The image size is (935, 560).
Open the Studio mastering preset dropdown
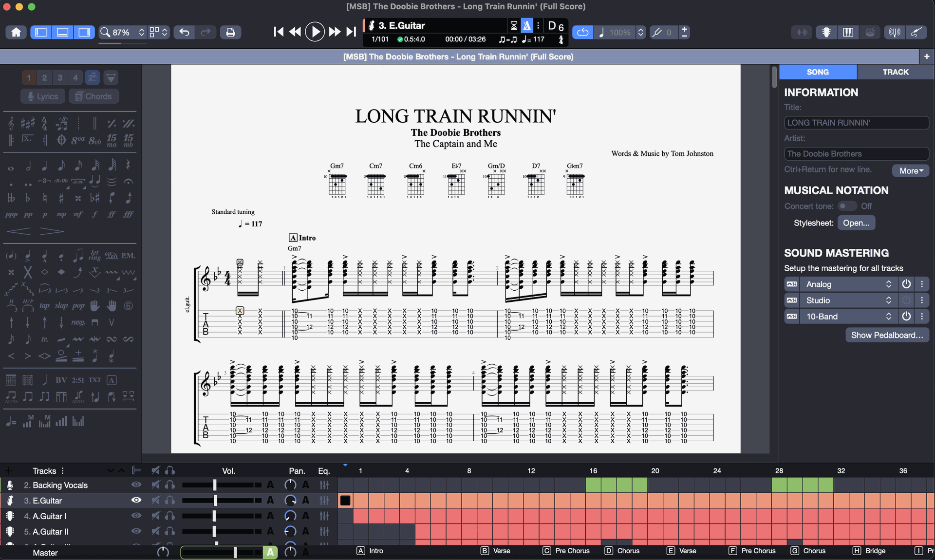pyautogui.click(x=847, y=300)
